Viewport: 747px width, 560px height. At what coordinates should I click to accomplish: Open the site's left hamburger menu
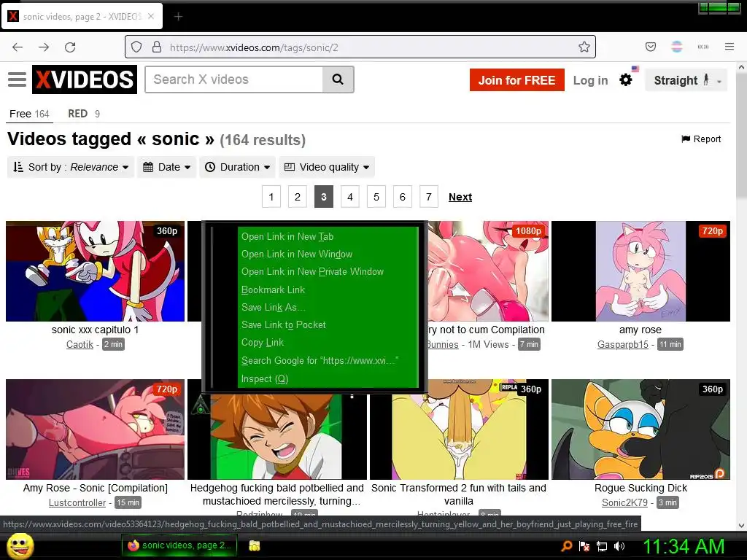(18, 79)
